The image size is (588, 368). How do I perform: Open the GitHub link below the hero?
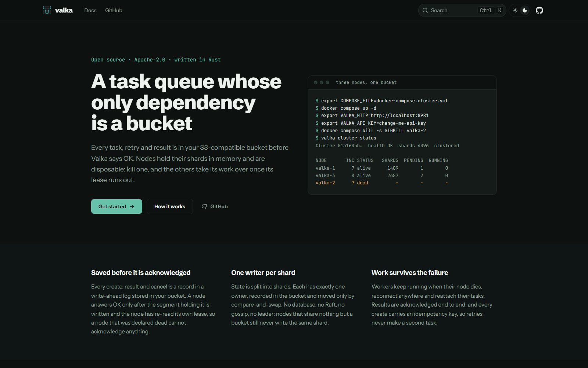pos(215,206)
